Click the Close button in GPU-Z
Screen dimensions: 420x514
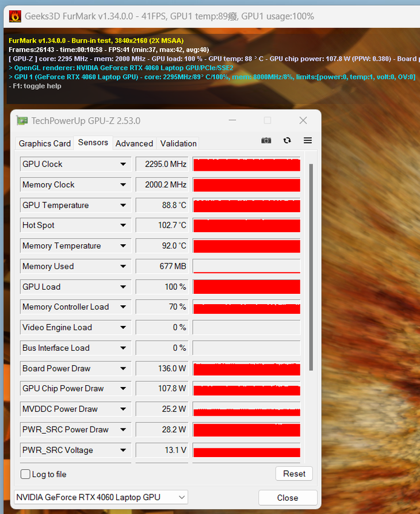coord(288,497)
